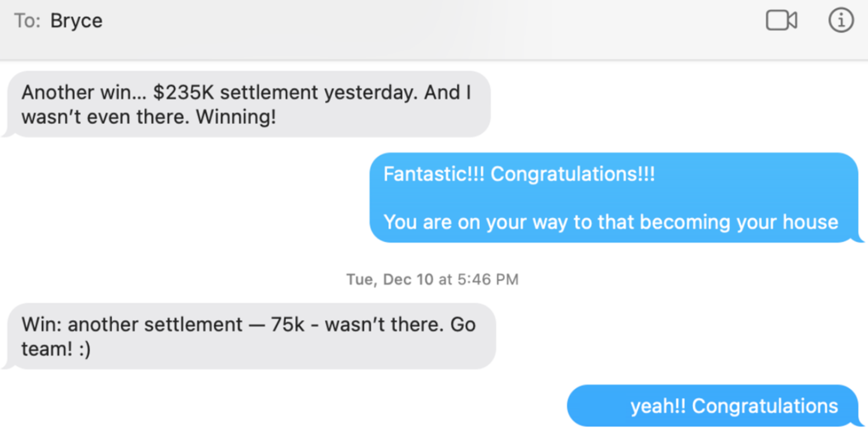Click the "You are on your way" line
The height and width of the screenshot is (432, 868).
611,222
